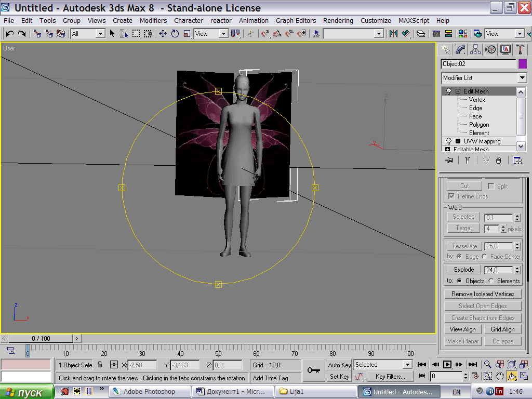Activate the Select and Rotate tool
The width and height of the screenshot is (532, 399).
[175, 34]
